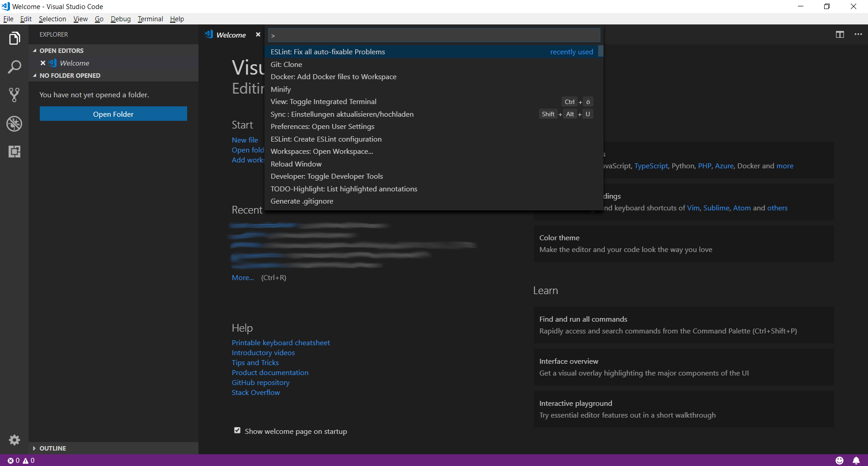Open the Debug view icon
Image resolution: width=868 pixels, height=466 pixels.
[14, 124]
